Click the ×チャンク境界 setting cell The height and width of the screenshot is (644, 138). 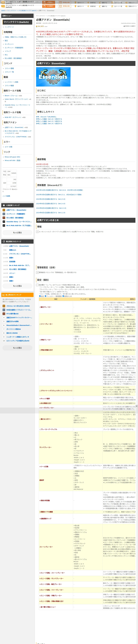56,399
